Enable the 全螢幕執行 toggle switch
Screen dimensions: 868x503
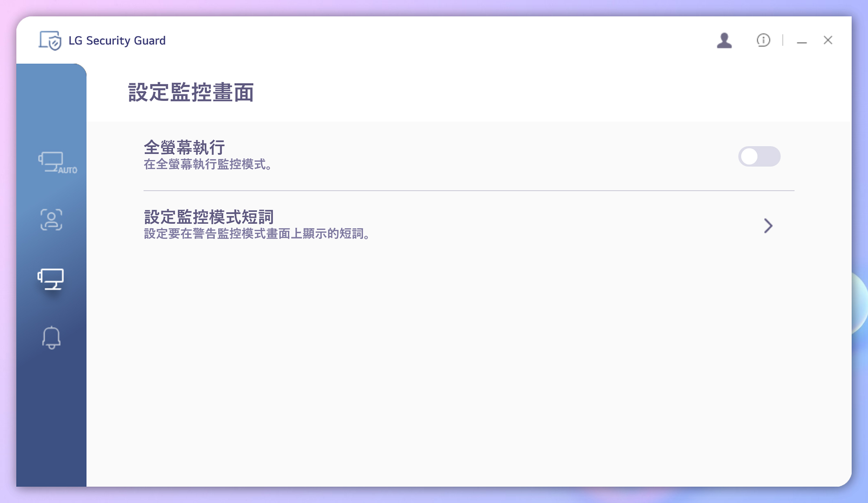coord(759,156)
